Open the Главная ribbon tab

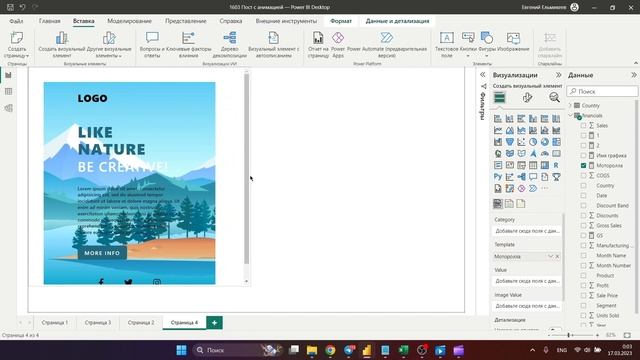pyautogui.click(x=50, y=21)
